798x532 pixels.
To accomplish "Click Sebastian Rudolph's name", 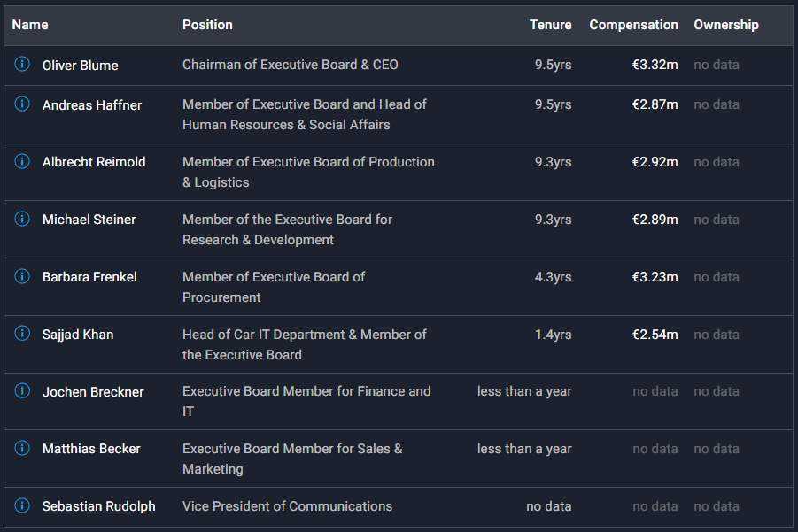I will [x=98, y=506].
